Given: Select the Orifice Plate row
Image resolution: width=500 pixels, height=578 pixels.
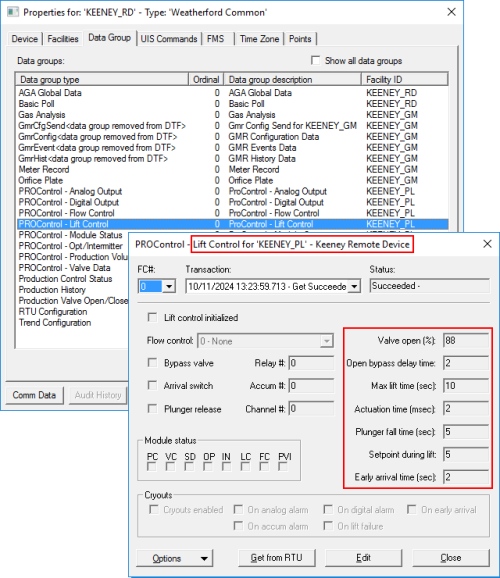Looking at the screenshot, I should point(232,180).
